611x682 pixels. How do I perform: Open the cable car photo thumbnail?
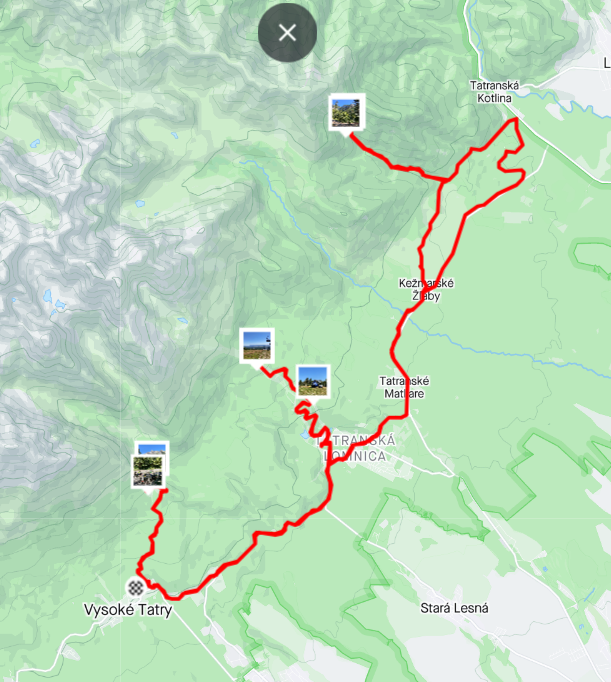pos(257,345)
